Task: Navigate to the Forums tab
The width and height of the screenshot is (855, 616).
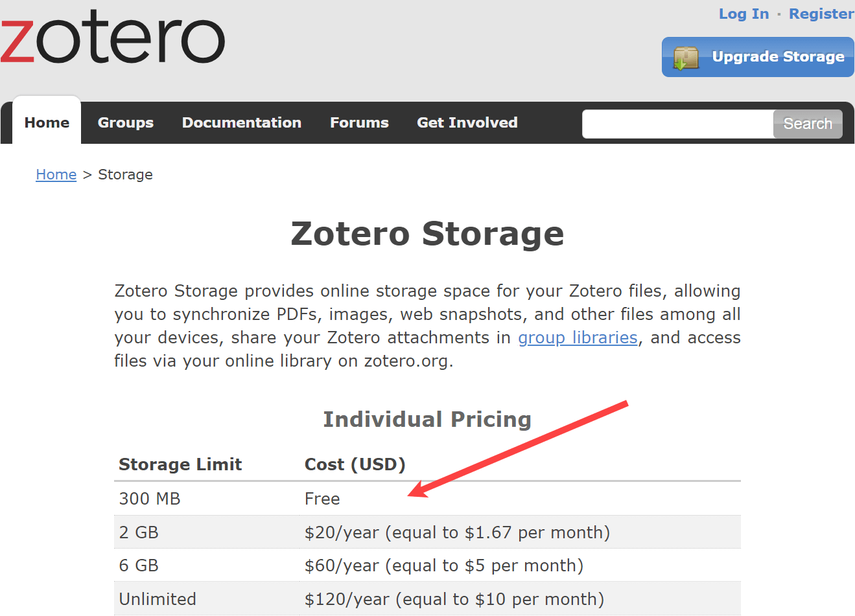Action: pos(359,122)
